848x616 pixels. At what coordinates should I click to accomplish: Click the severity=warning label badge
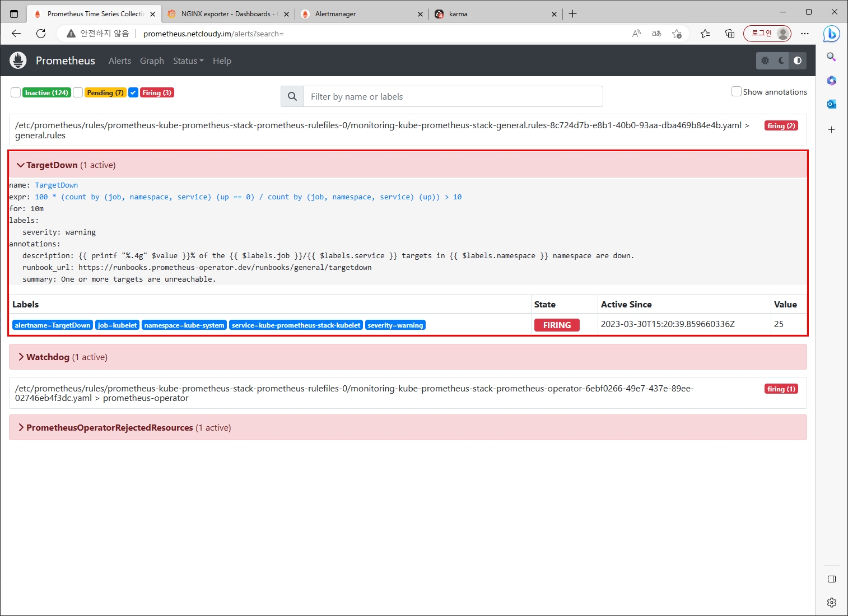click(x=395, y=325)
